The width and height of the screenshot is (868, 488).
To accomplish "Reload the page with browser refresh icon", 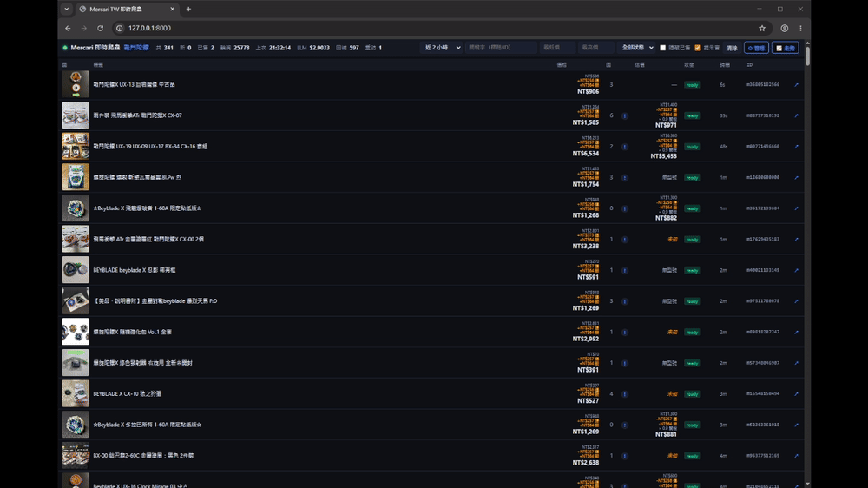I will coord(100,29).
